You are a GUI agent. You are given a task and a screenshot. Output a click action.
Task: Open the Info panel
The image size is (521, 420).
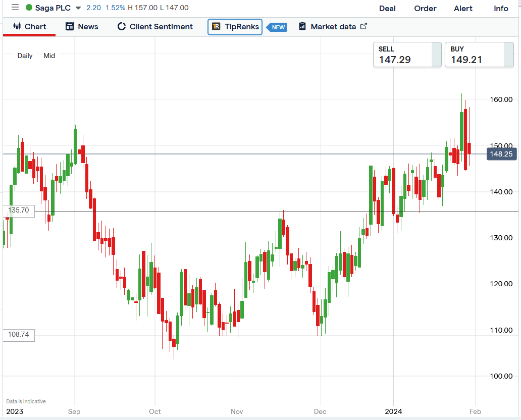point(501,9)
